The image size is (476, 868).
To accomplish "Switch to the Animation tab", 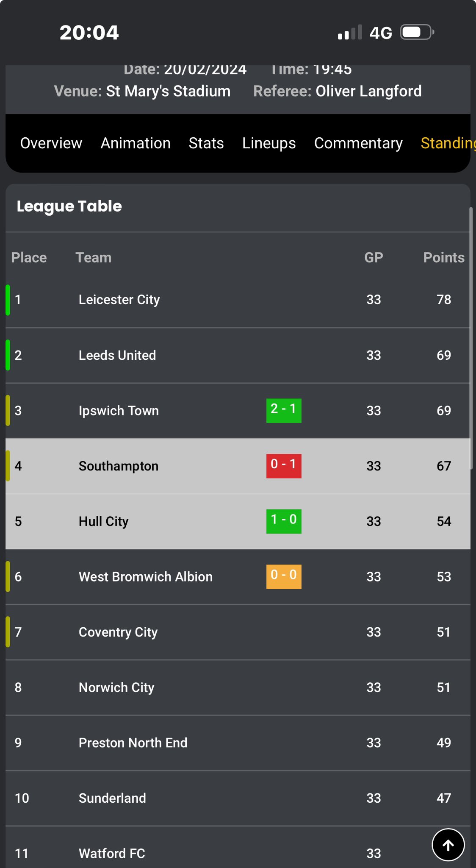I will 136,143.
